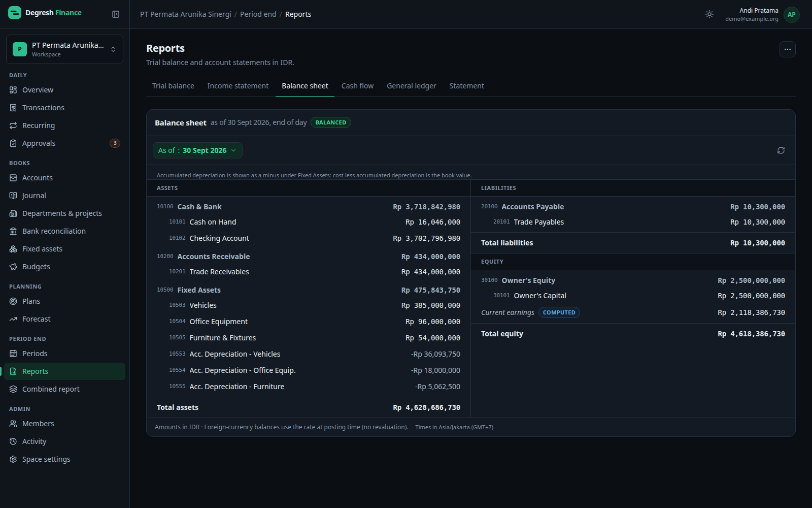Viewport: 812px width, 508px height.
Task: Open Combined report in sidebar
Action: [x=64, y=389]
